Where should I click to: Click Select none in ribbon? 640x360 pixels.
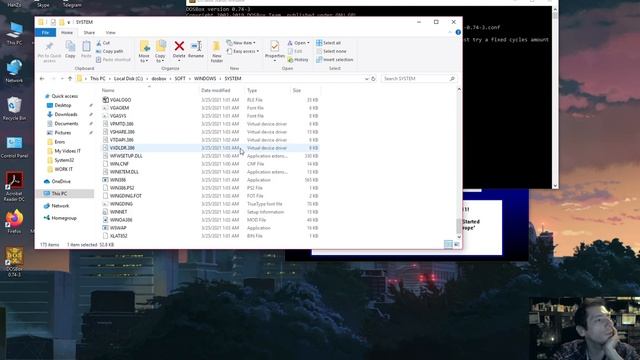331,51
